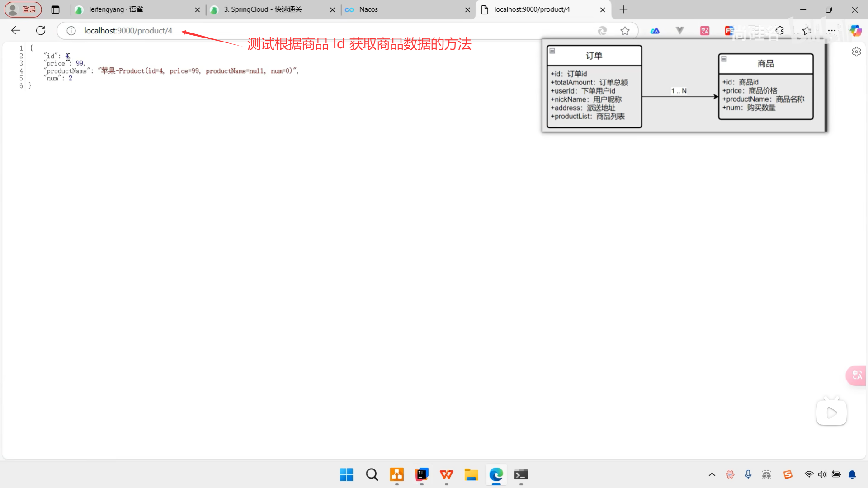Open the extensions puzzle icon

tap(780, 30)
